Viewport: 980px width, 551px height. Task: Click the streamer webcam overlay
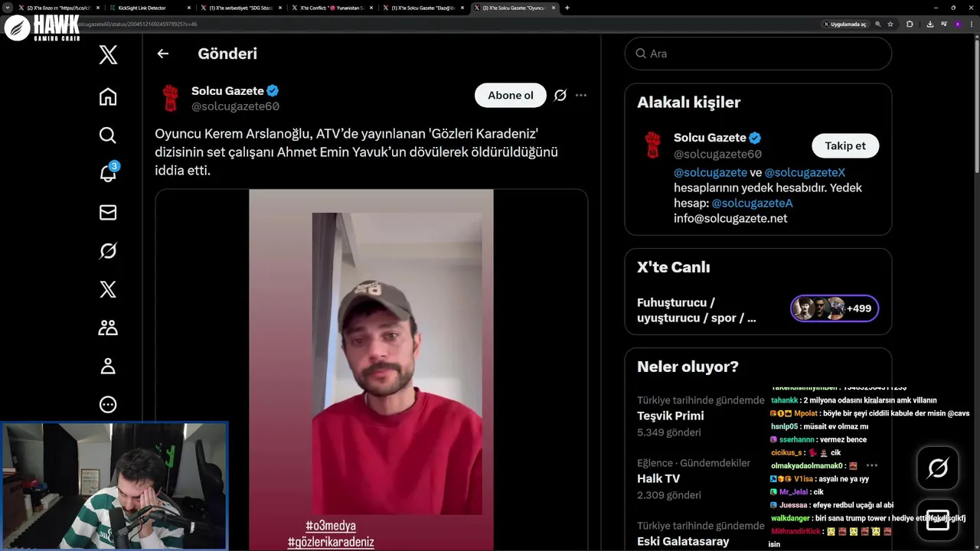pyautogui.click(x=114, y=486)
